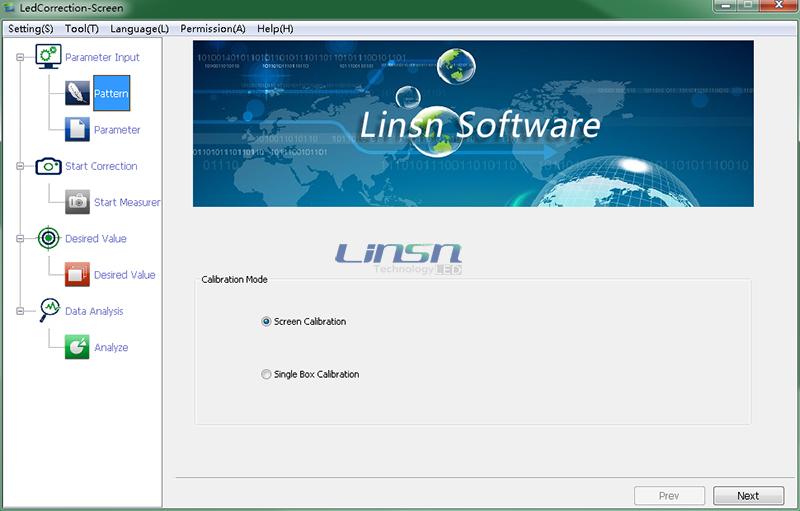Image resolution: width=800 pixels, height=511 pixels.
Task: Collapse the Data Analysis tree node
Action: 19,311
